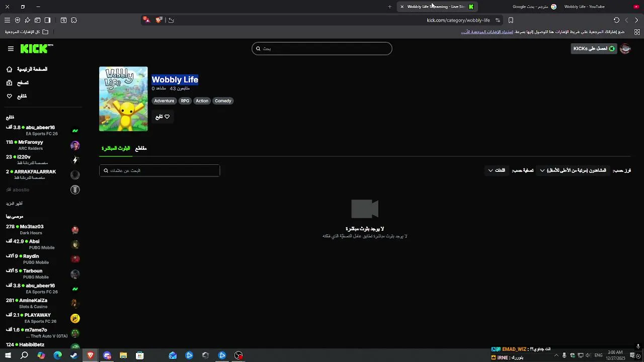
Task: Open the languages filter dropdown
Action: (497, 170)
